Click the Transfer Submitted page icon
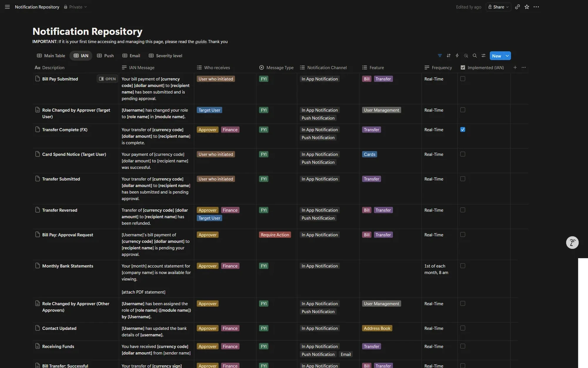The image size is (588, 368). click(x=37, y=179)
